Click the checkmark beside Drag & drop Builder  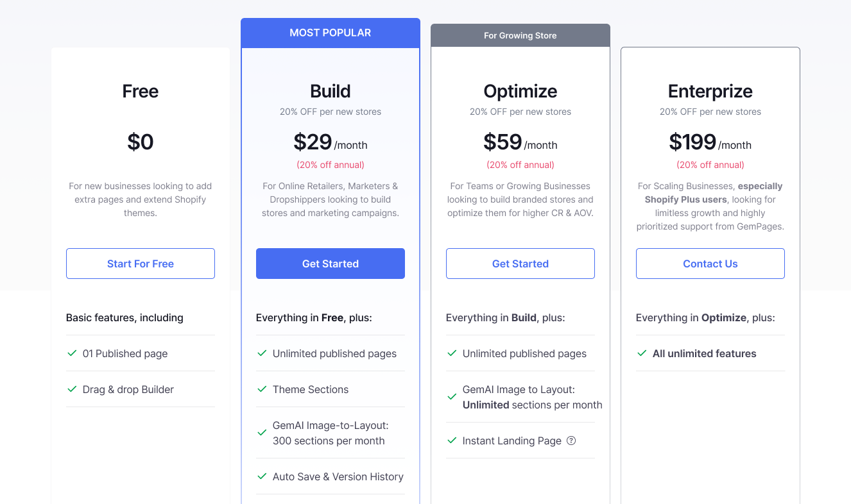pyautogui.click(x=72, y=389)
